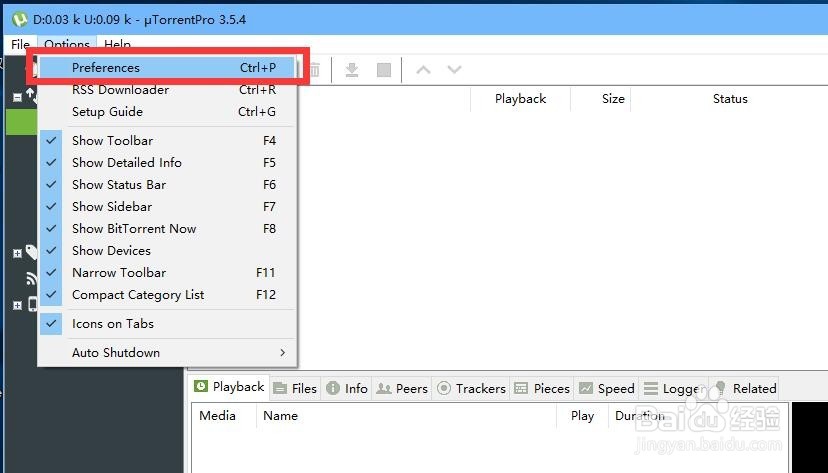
Task: Click the RSS Feeds icon in sidebar
Action: pos(32,279)
